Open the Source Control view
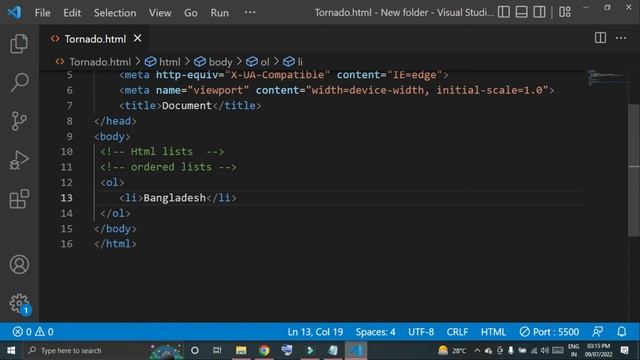Screen dimensions: 640x360 click(x=19, y=121)
